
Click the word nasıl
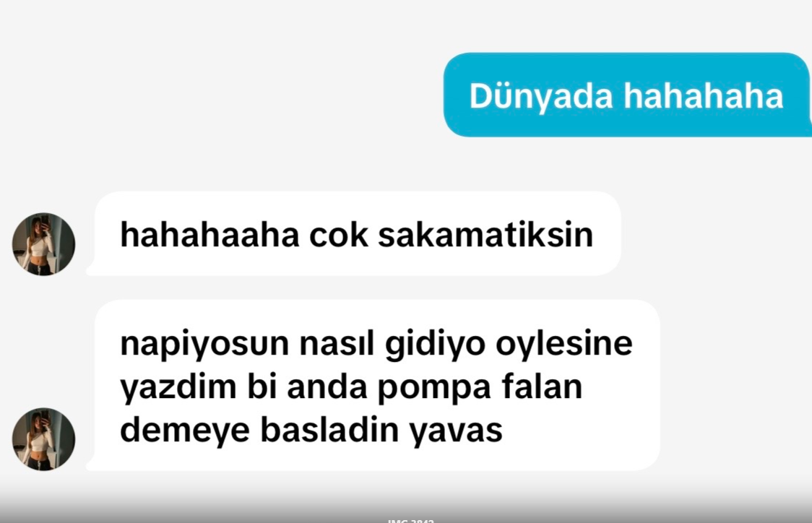[337, 343]
